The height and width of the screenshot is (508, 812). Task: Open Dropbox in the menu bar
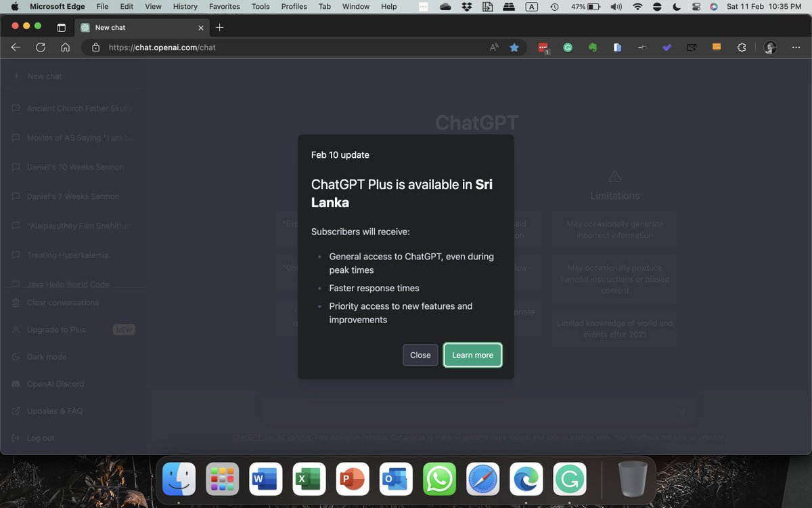tap(466, 6)
